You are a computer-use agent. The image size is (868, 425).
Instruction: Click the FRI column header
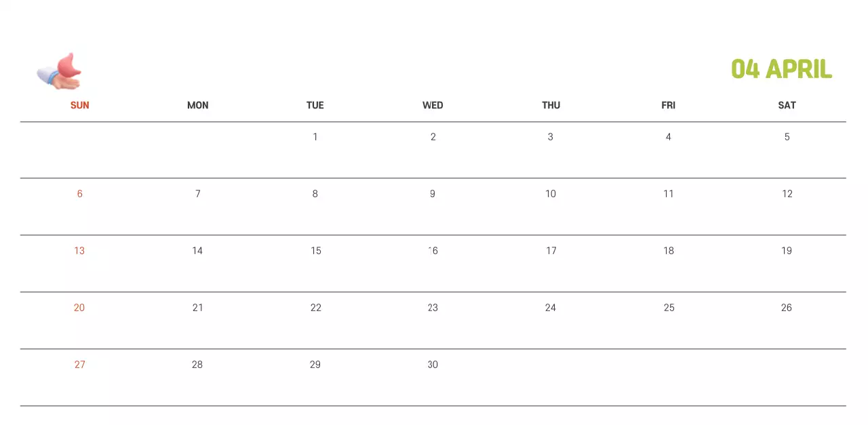coord(668,105)
